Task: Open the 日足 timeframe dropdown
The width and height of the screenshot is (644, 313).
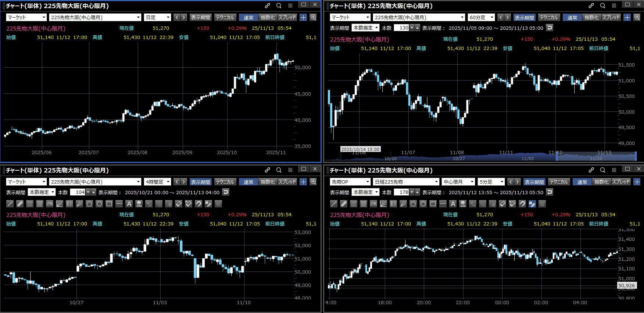Action: click(157, 17)
